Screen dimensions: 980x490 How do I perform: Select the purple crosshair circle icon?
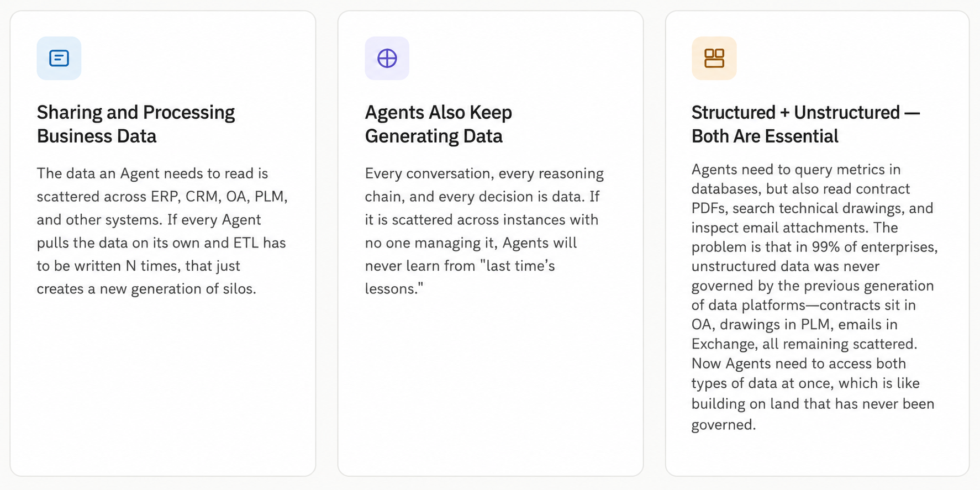[387, 58]
